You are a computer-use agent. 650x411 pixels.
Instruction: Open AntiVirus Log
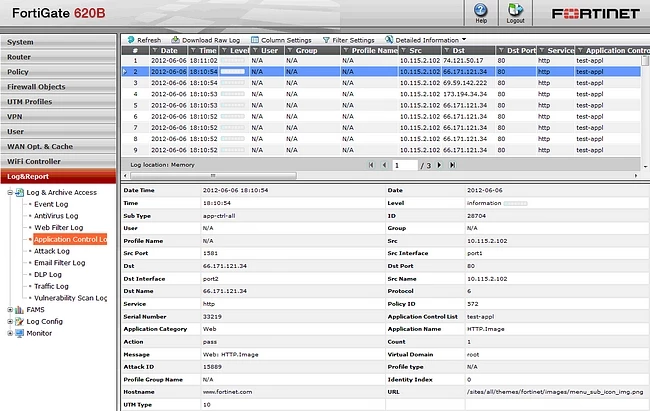click(x=56, y=216)
